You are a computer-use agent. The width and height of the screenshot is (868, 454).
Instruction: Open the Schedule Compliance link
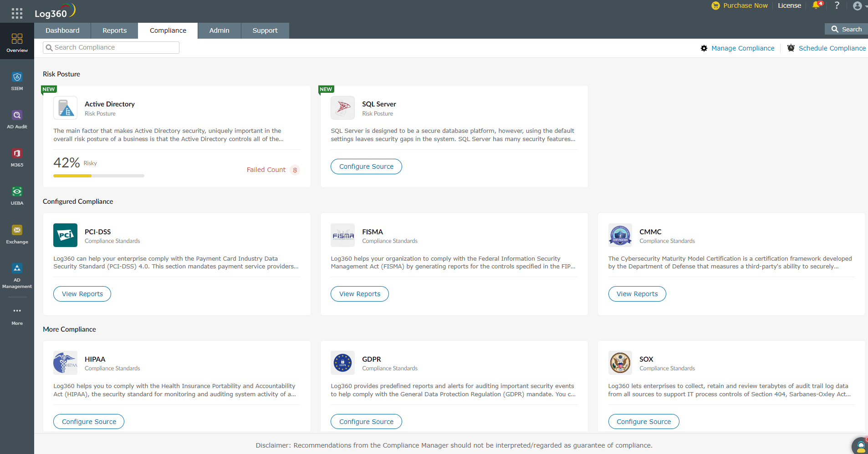point(832,48)
